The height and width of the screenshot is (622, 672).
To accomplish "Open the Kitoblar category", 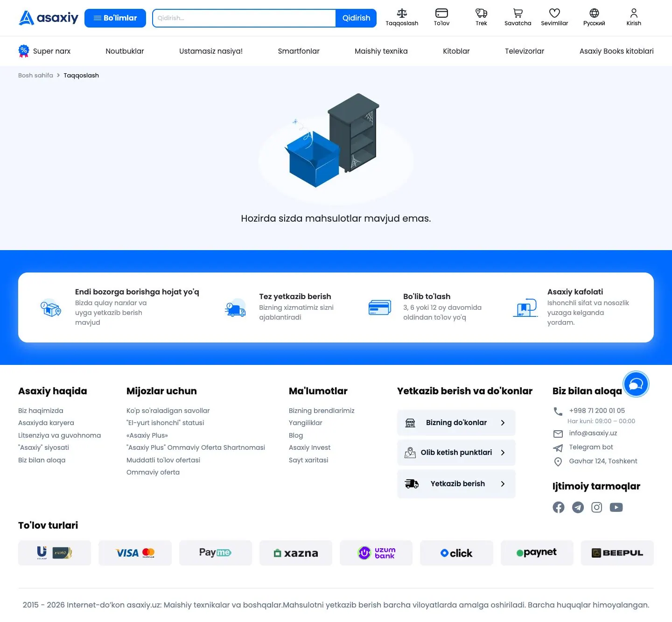I will tap(456, 51).
